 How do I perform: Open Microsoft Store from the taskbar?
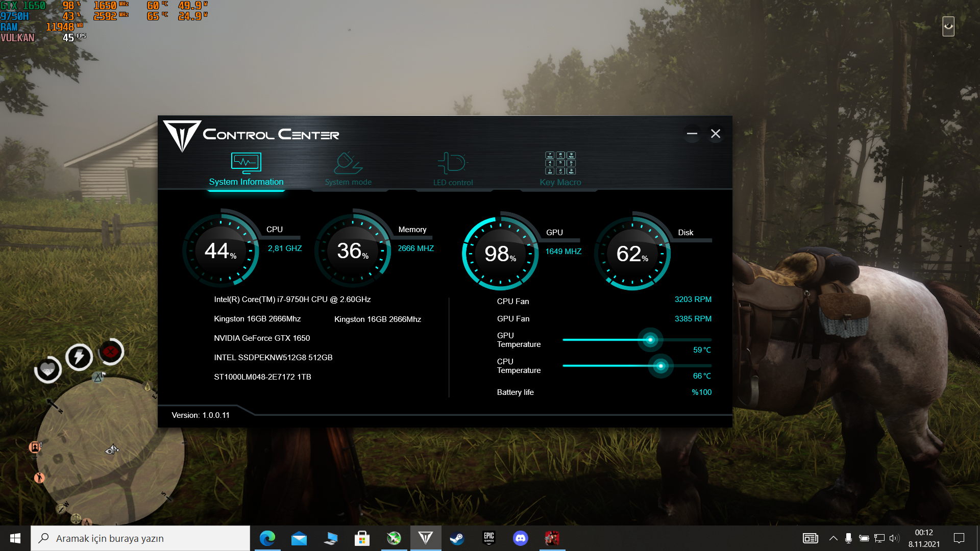coord(362,538)
